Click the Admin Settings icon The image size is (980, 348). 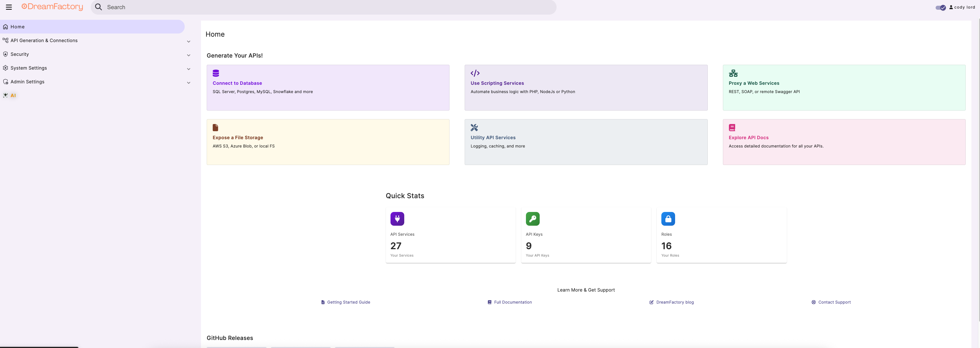5,81
